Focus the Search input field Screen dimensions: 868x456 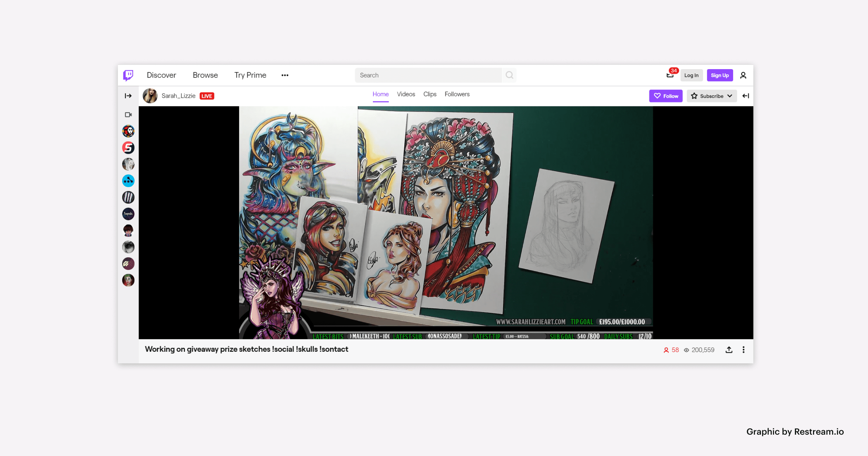428,75
